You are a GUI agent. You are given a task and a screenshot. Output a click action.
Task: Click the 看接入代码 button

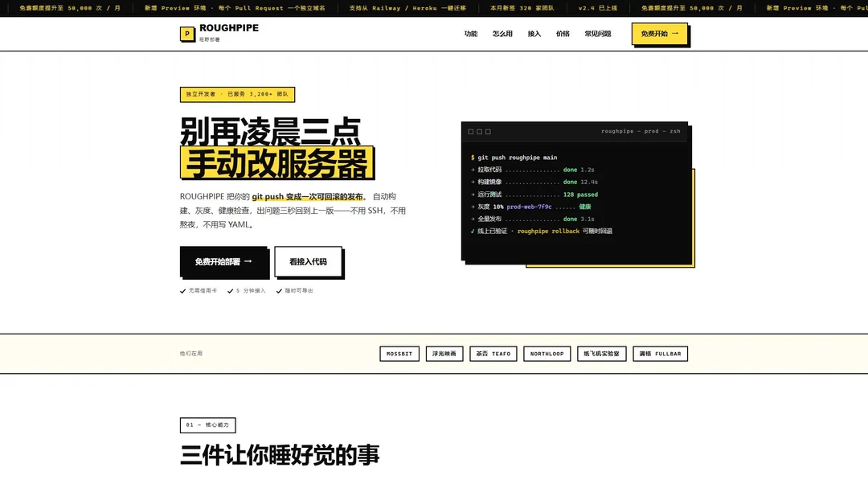click(x=308, y=261)
